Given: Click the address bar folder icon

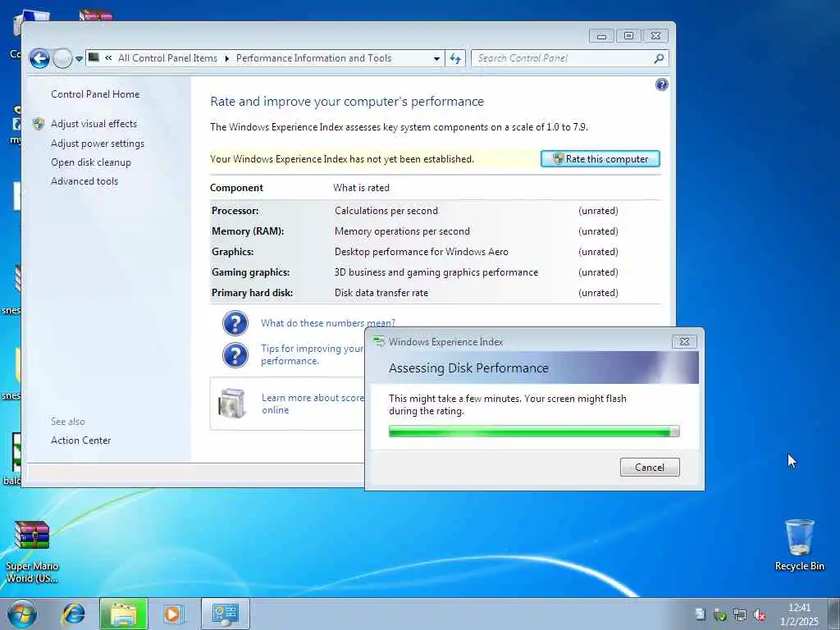Looking at the screenshot, I should click(x=94, y=57).
